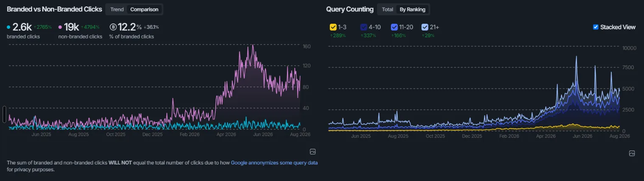Click the 19k non-branded clicks value
The height and width of the screenshot is (181, 644).
[x=71, y=27]
